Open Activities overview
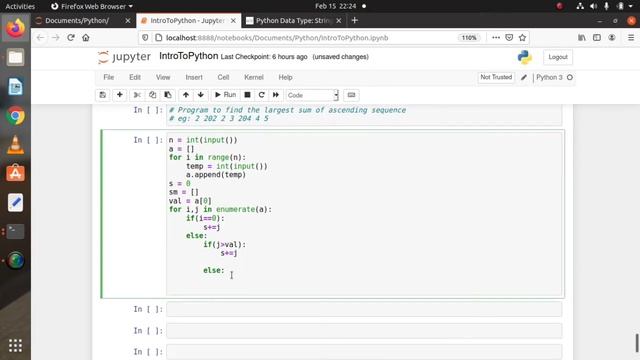Screen dimensions: 640x360 pos(20,6)
